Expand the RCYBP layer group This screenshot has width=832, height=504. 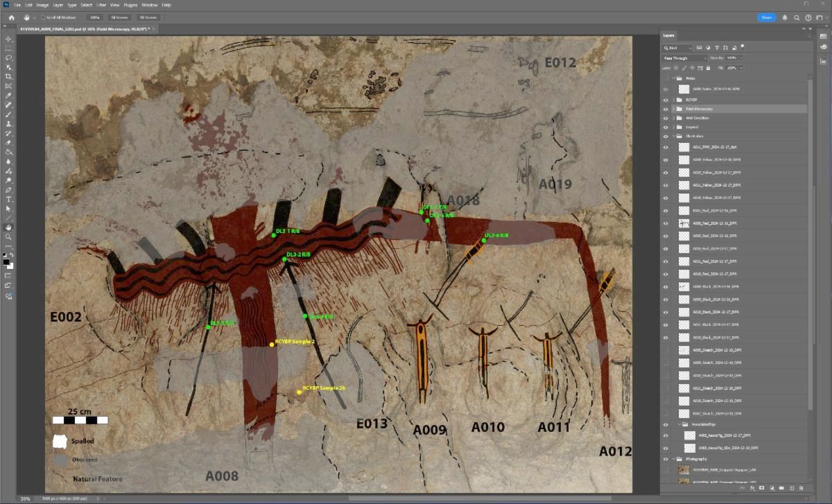(x=673, y=100)
